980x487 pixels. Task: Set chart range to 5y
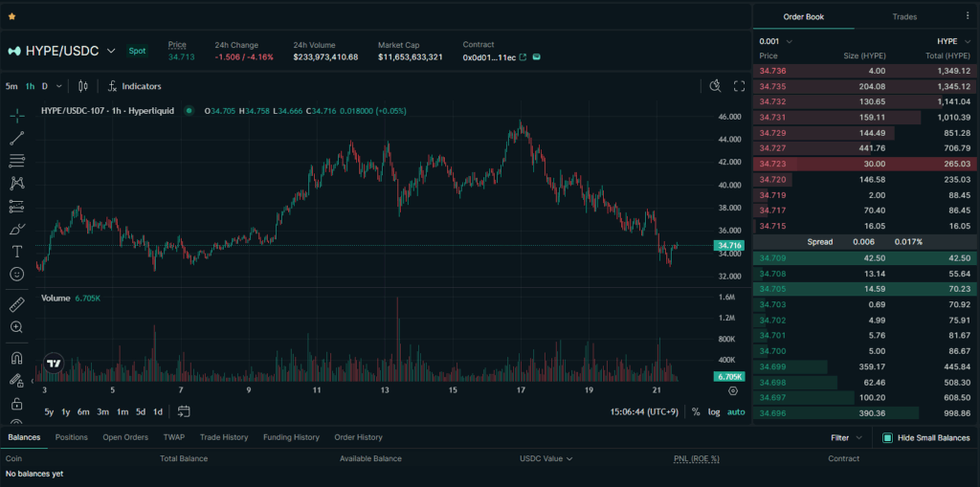(x=49, y=412)
